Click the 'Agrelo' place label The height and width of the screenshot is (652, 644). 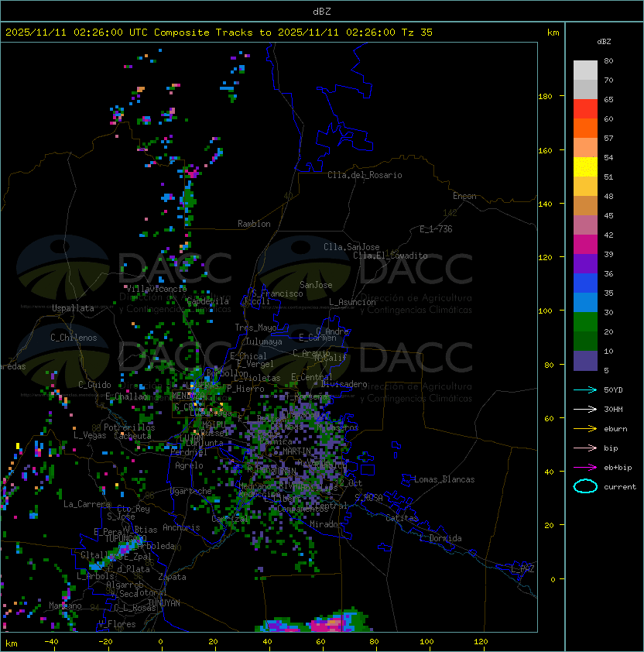[189, 465]
